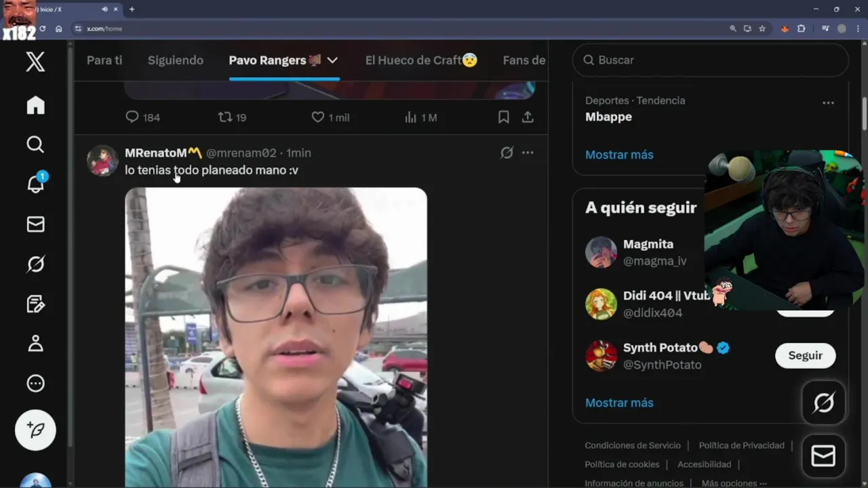This screenshot has width=868, height=488.
Task: Open MRenatoM post three-dot menu
Action: pos(528,152)
